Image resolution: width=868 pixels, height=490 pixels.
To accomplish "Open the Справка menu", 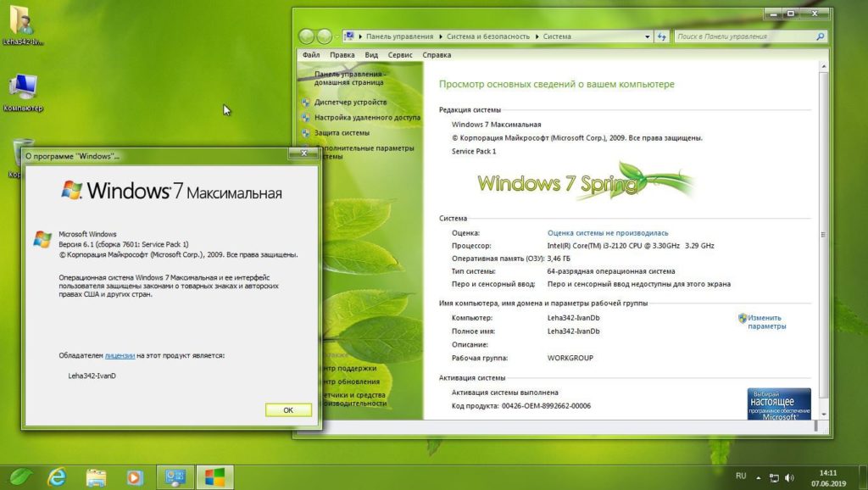I will 437,55.
